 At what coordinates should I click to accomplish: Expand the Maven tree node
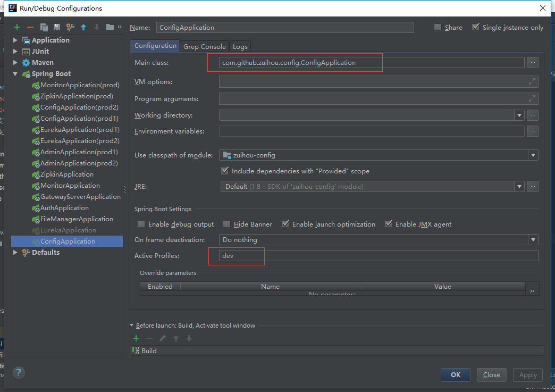tap(15, 63)
